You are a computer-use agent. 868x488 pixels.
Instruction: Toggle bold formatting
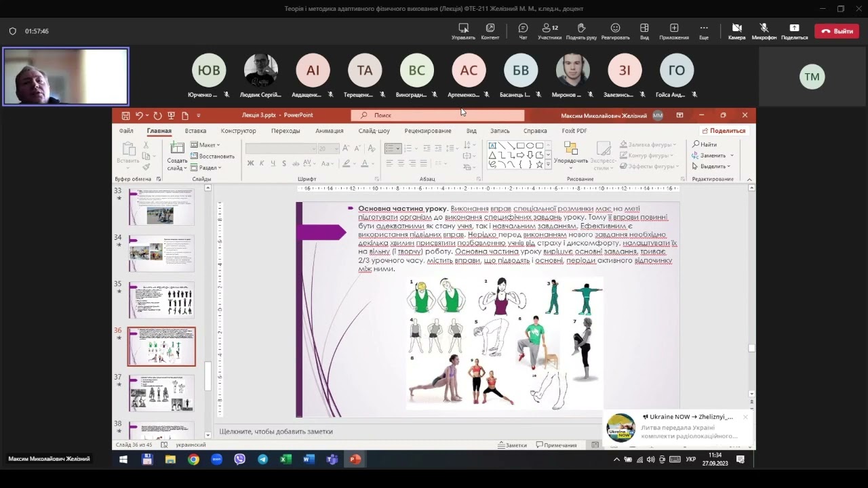click(250, 163)
